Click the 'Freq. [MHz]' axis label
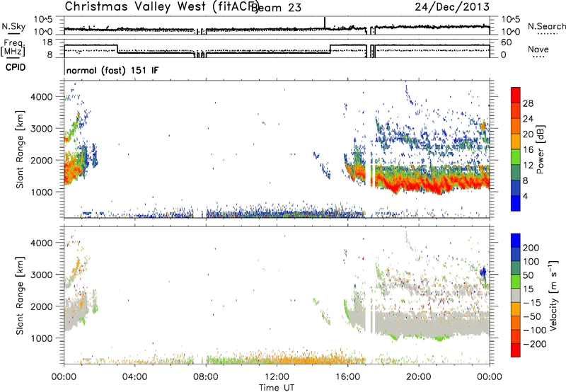 click(x=13, y=48)
